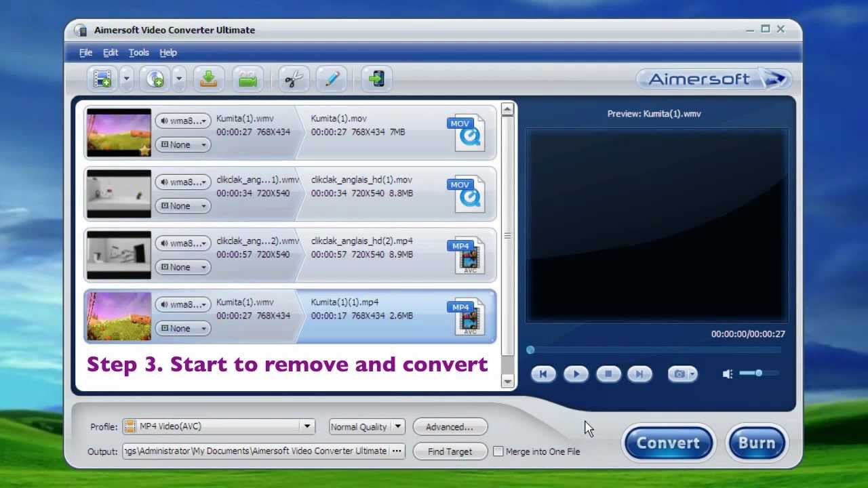Mute audio via speaker icon
868x488 pixels.
pos(728,373)
